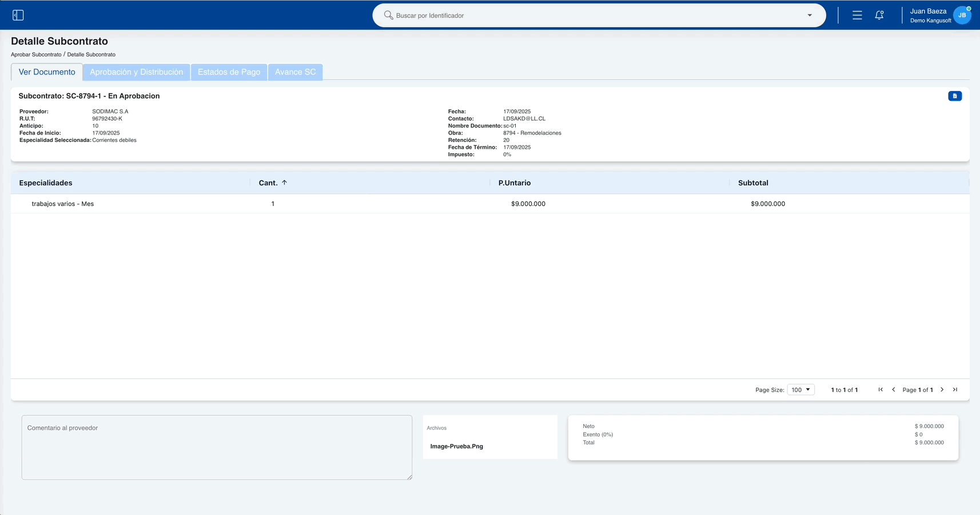Toggle the sidebar panel icon
The height and width of the screenshot is (515, 980).
pyautogui.click(x=18, y=15)
